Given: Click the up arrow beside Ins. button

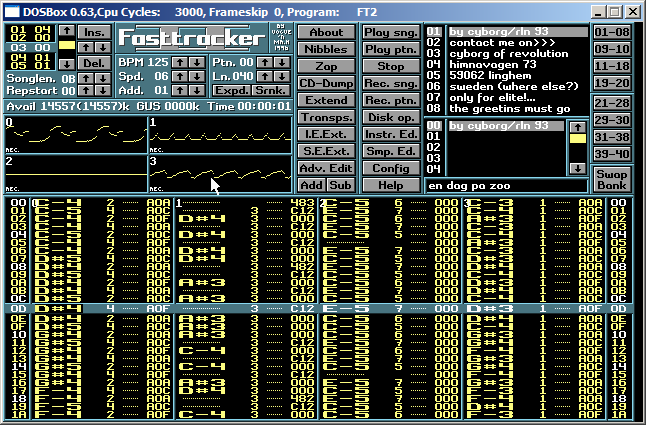Looking at the screenshot, I should point(86,47).
